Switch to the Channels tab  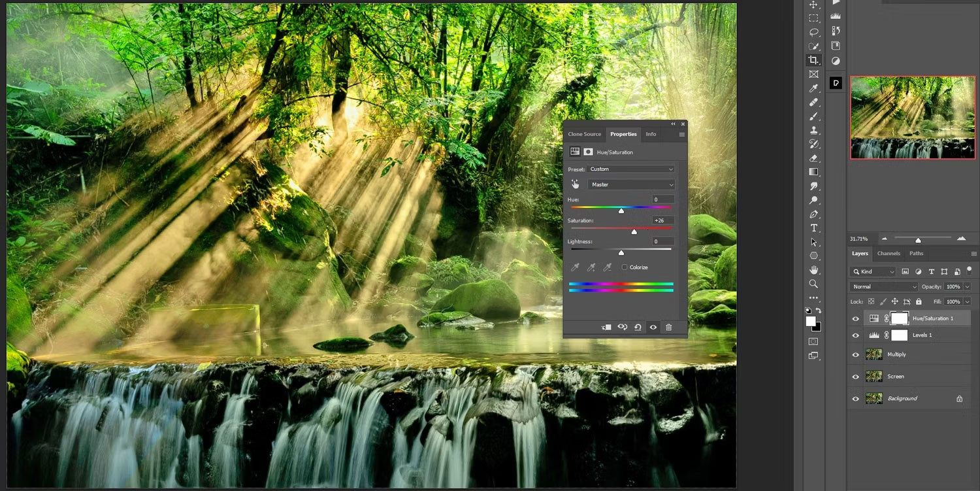point(888,254)
